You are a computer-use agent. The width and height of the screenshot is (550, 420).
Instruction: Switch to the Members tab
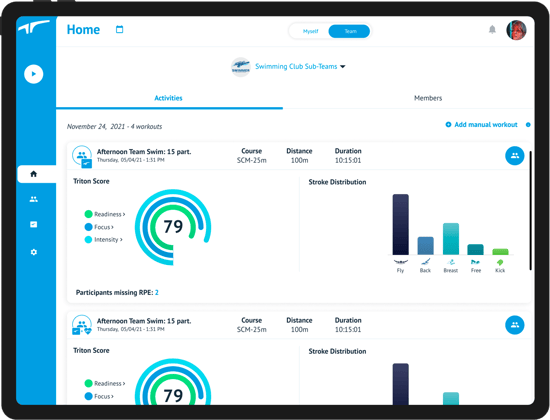coord(428,98)
